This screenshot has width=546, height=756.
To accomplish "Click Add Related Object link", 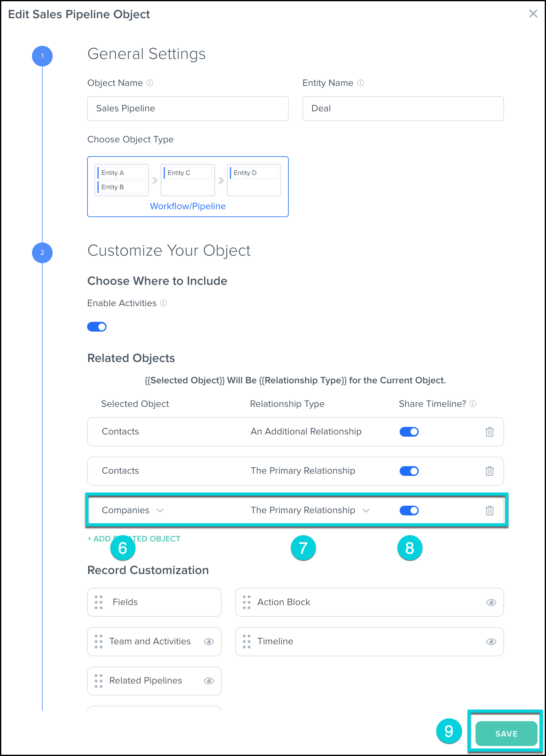I will [134, 539].
